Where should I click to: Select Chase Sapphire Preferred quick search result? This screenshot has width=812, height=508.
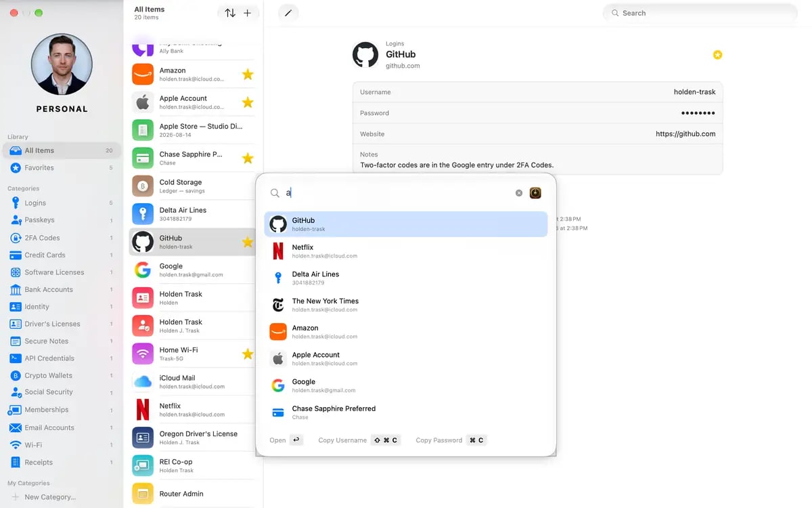point(406,412)
